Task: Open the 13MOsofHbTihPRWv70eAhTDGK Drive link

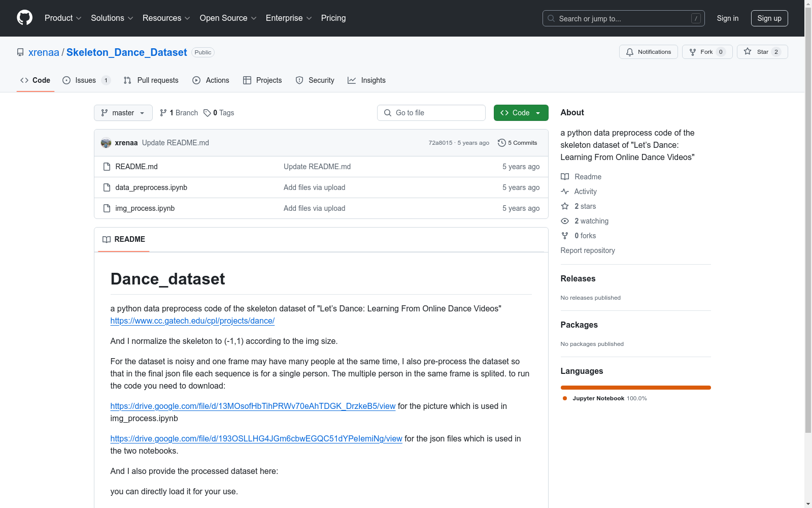Action: pos(253,406)
